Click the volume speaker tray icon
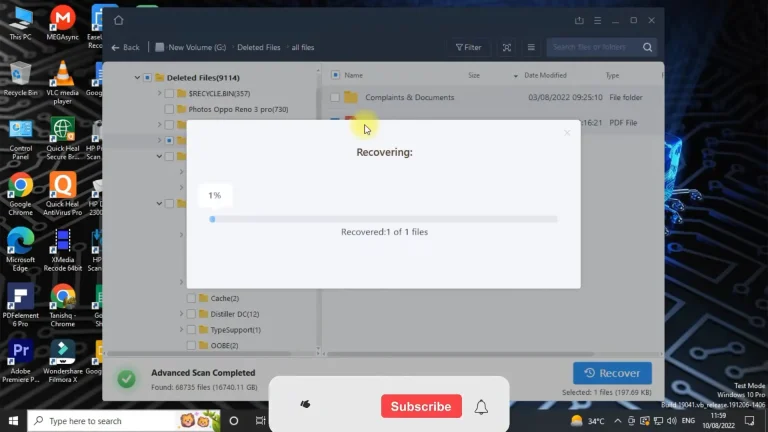The height and width of the screenshot is (432, 768). tap(672, 421)
